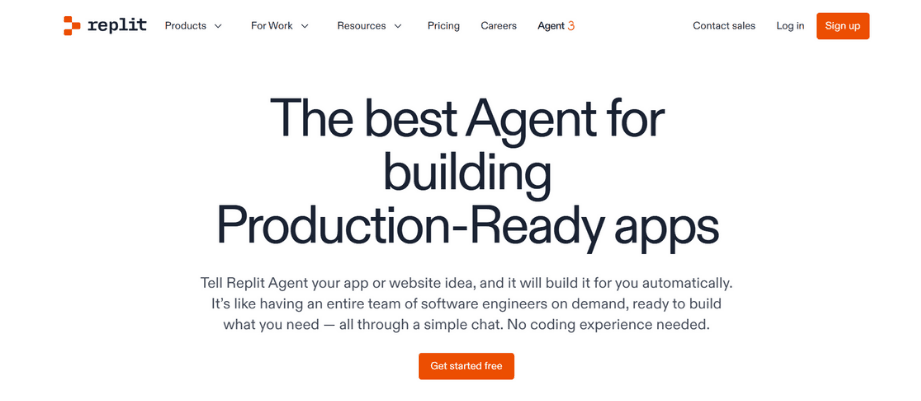Click the 'Production-Ready apps' heading line
The image size is (921, 401).
467,224
